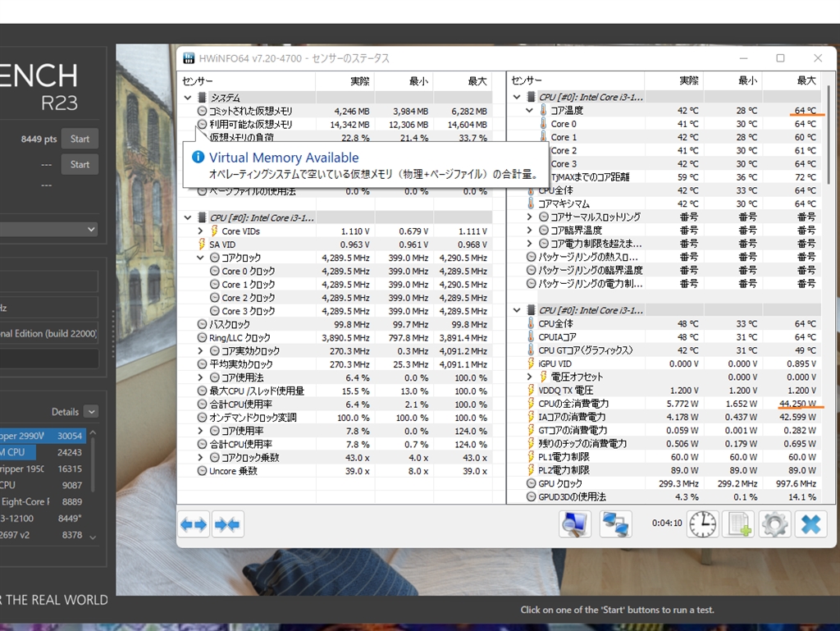Open the Cinebench combo box above the info fields
The width and height of the screenshot is (840, 631).
pos(48,229)
